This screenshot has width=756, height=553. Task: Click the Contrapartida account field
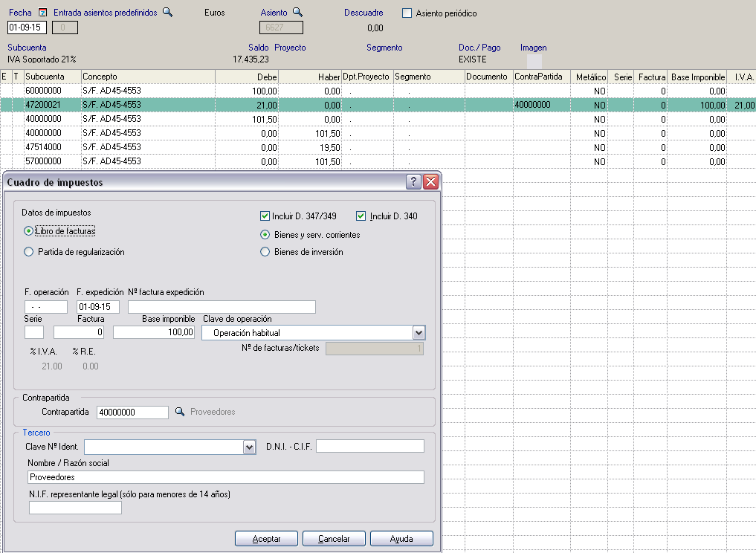click(x=132, y=413)
